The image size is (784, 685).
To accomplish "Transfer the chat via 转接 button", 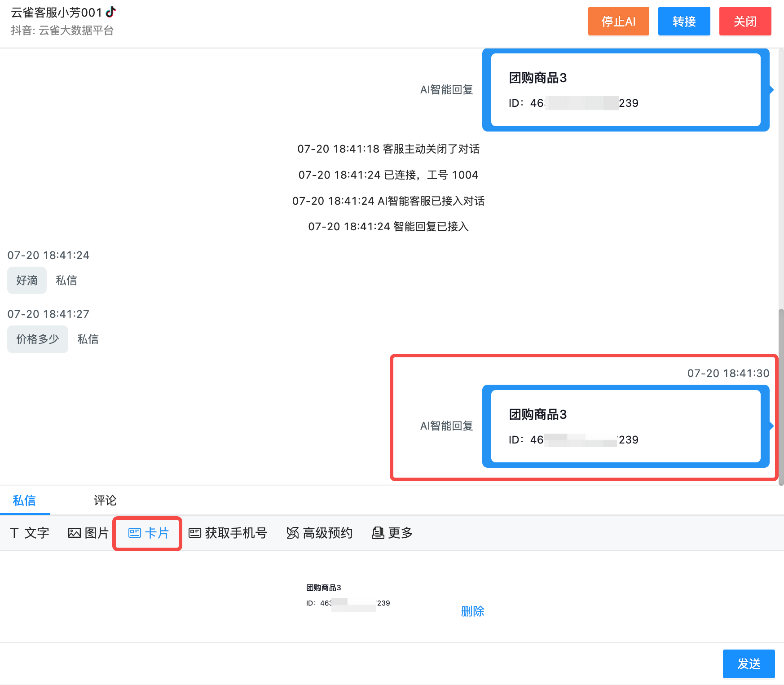I will (684, 21).
